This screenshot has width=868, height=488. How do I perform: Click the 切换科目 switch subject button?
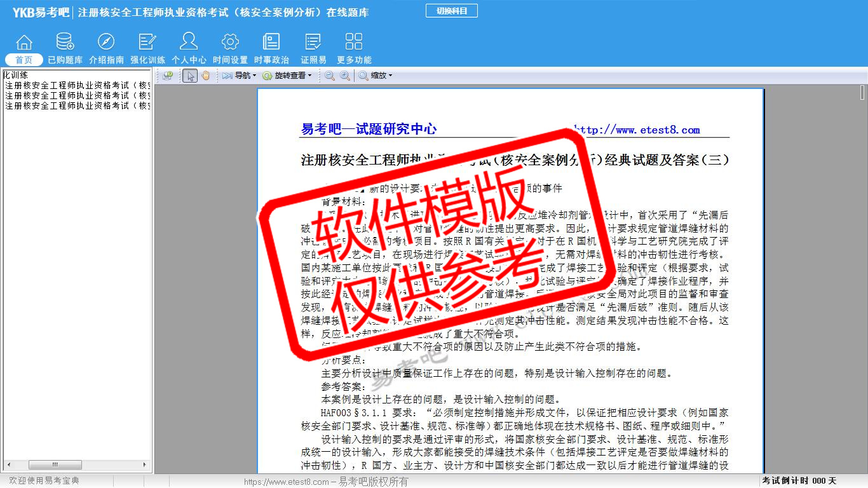tap(451, 11)
